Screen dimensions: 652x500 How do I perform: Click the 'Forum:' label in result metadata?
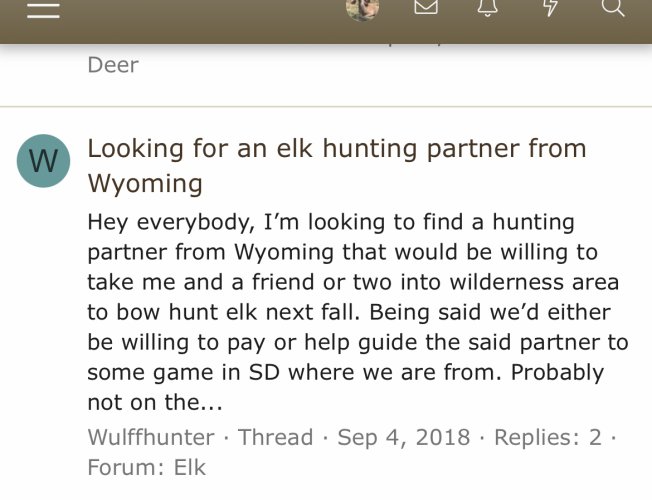point(126,467)
